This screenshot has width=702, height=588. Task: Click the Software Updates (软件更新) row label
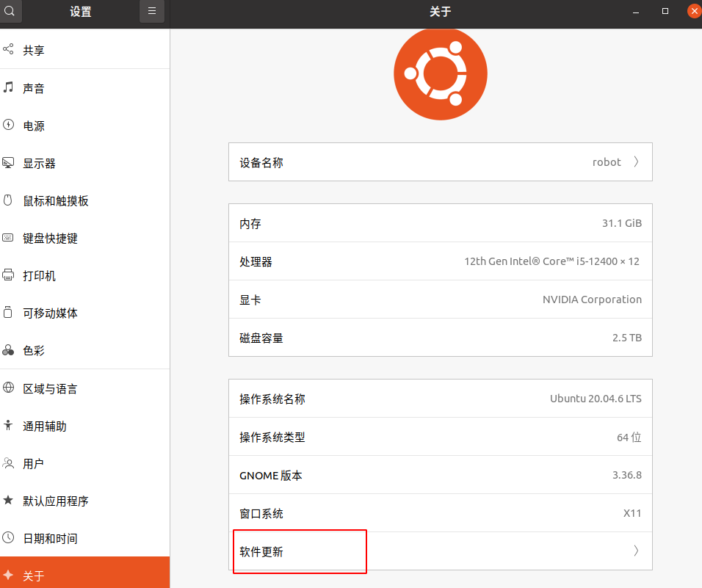pos(261,551)
